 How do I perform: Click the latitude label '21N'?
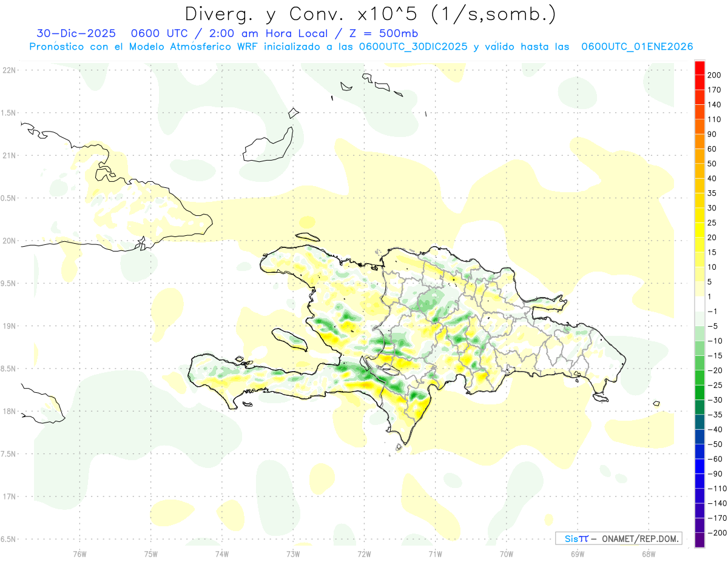coord(8,156)
